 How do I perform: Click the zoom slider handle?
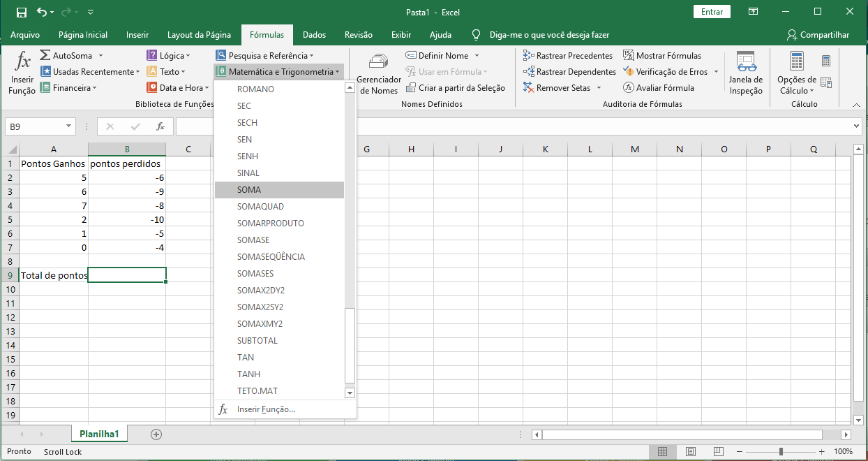(781, 451)
